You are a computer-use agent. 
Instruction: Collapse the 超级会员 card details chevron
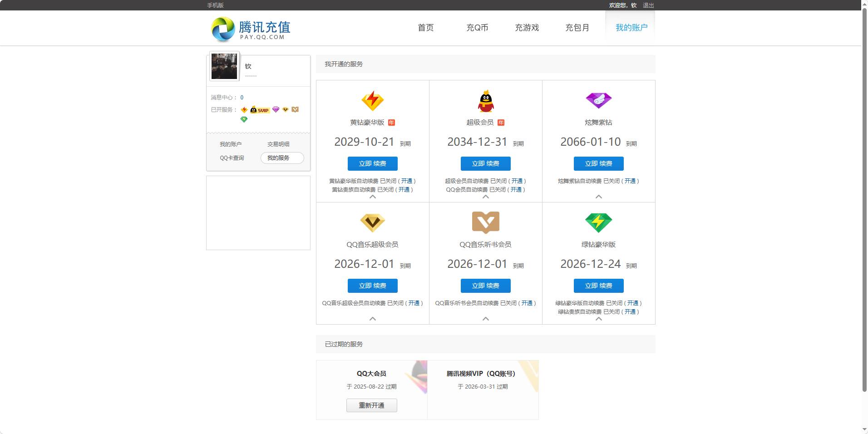(x=485, y=197)
